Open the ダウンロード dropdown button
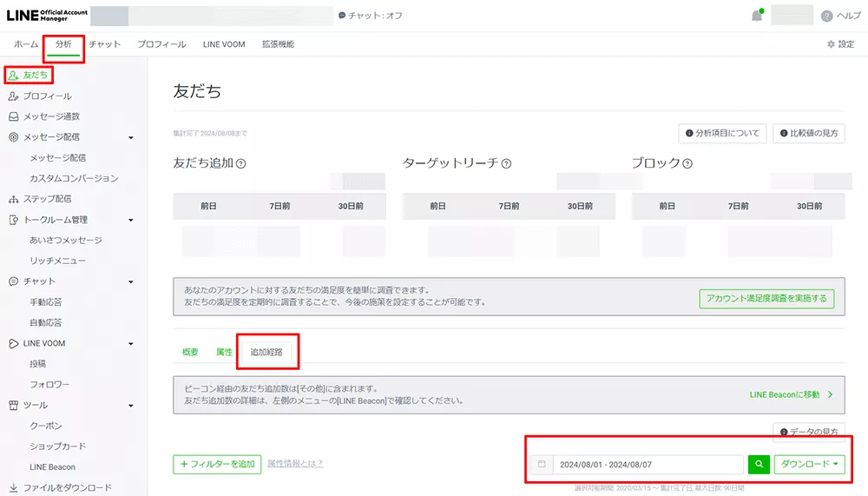 click(810, 465)
